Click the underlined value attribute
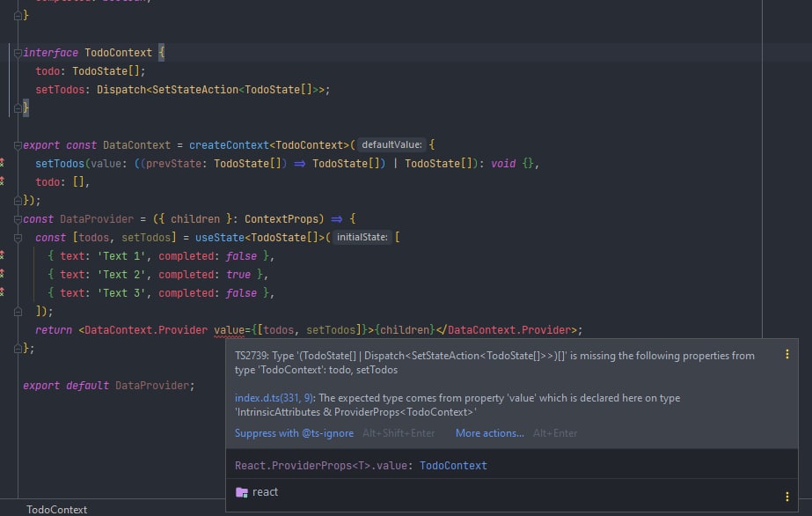Viewport: 812px width, 516px height. click(x=228, y=330)
